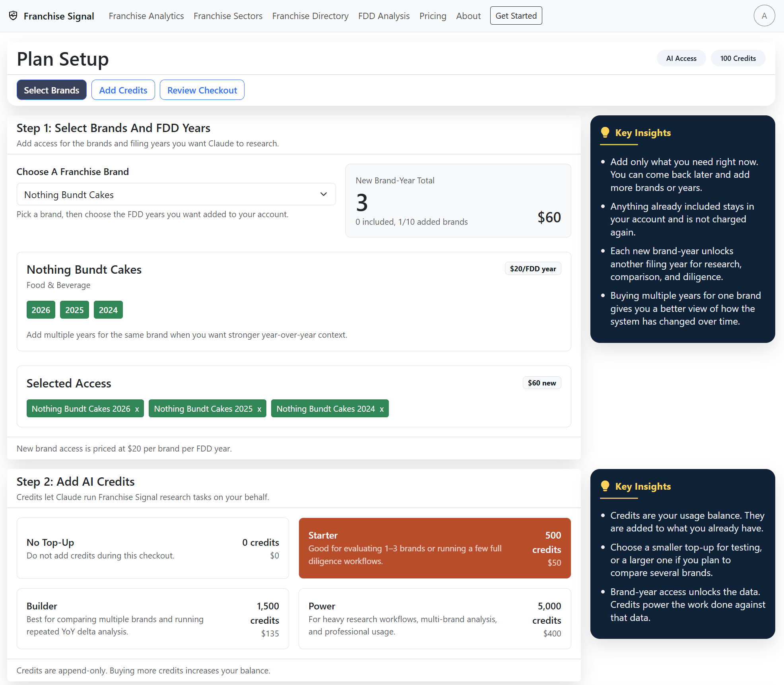The image size is (784, 685).
Task: Click the Get Started button
Action: tap(516, 16)
